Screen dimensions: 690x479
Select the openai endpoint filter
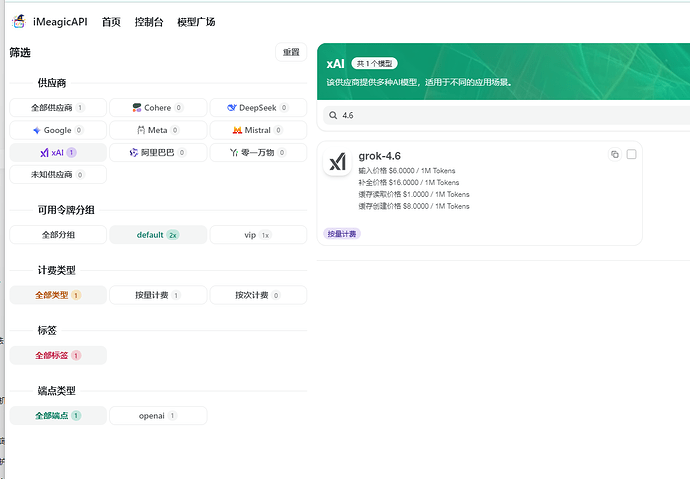click(x=158, y=416)
